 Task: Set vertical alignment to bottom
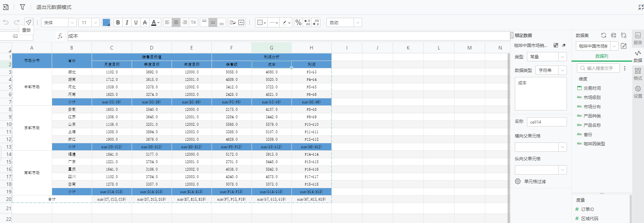(x=222, y=22)
